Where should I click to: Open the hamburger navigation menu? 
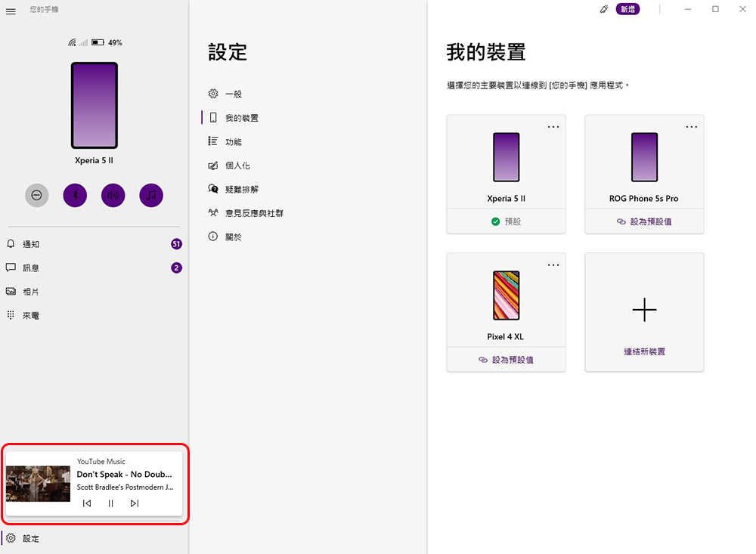(11, 11)
